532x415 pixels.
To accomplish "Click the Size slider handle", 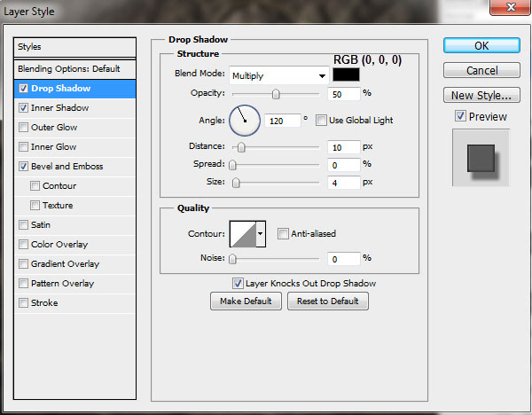I will [236, 183].
